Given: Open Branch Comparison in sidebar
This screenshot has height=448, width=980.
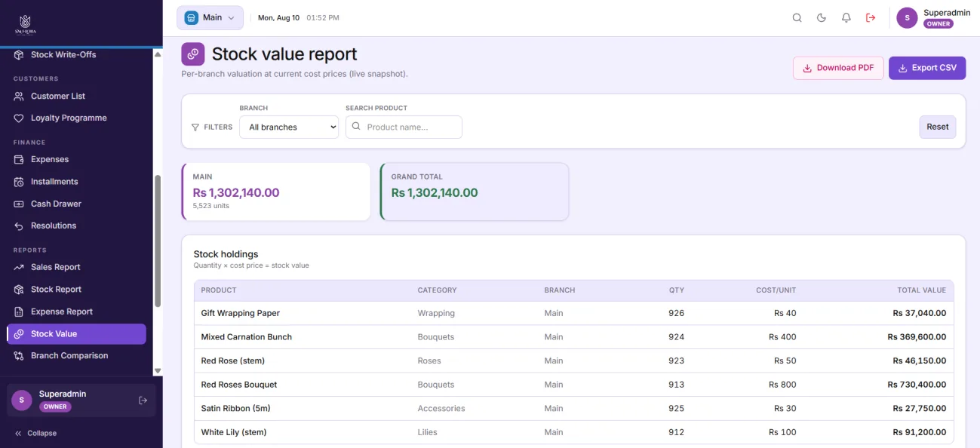Looking at the screenshot, I should click(69, 356).
